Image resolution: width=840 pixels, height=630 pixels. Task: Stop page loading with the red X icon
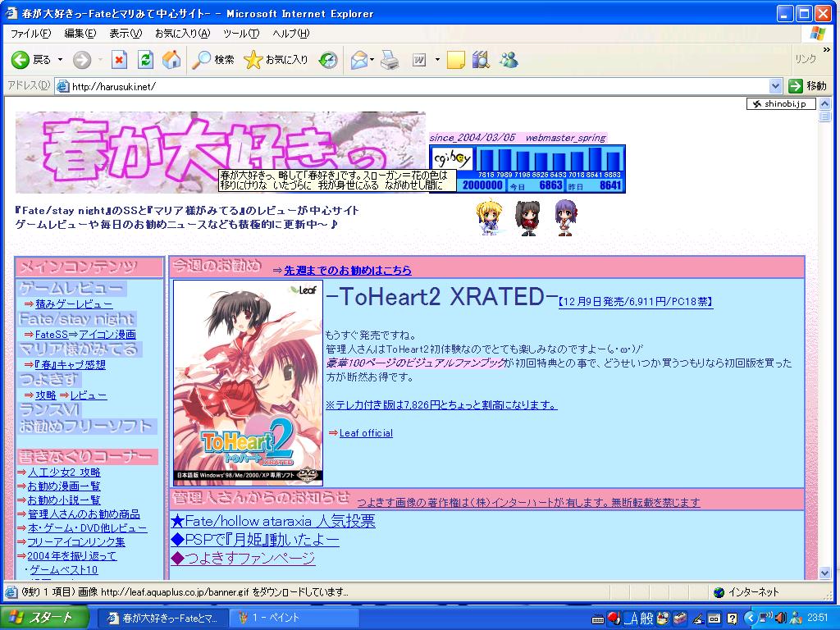coord(119,59)
